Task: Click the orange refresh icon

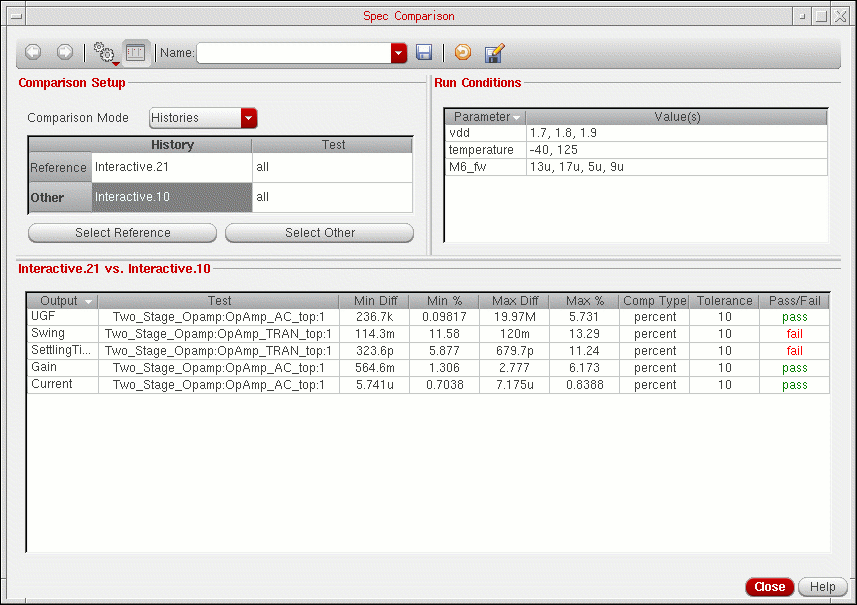Action: (x=462, y=53)
